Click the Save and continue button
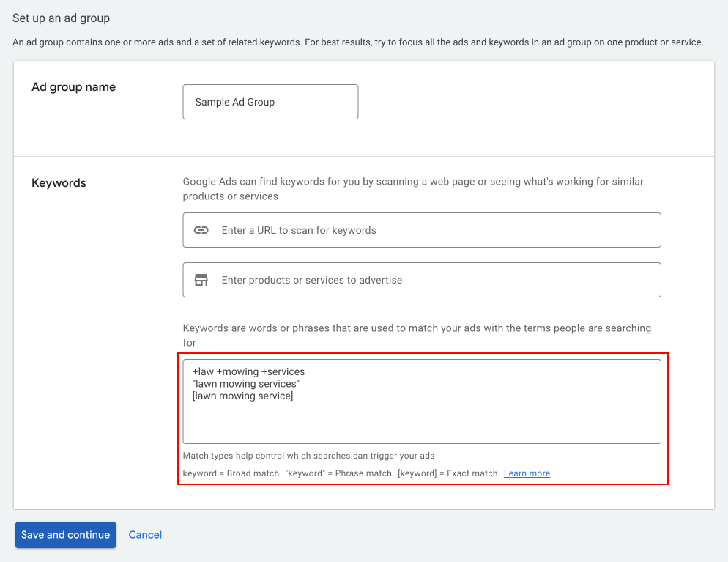The height and width of the screenshot is (562, 728). click(65, 535)
